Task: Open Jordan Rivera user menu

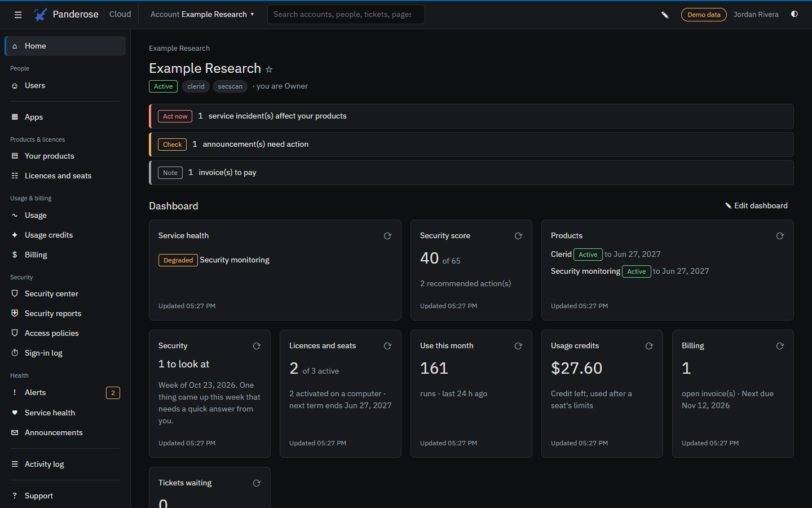Action: [756, 15]
